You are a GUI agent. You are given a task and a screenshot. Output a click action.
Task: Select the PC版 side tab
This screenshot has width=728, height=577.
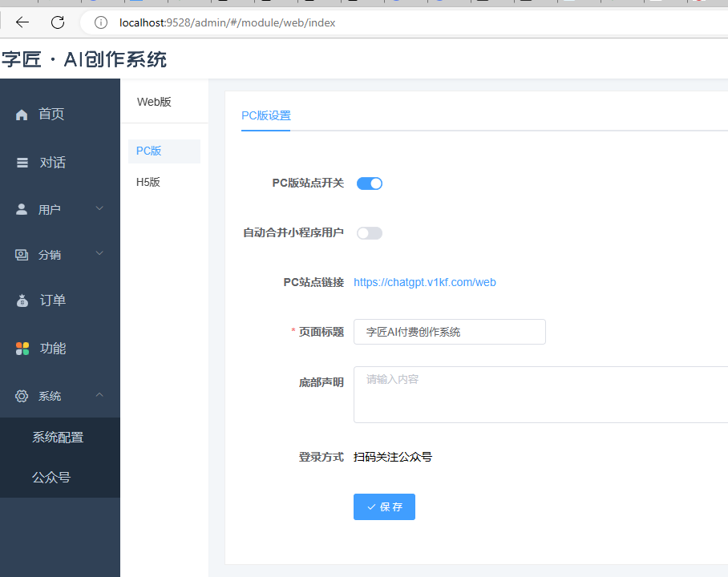click(x=164, y=151)
